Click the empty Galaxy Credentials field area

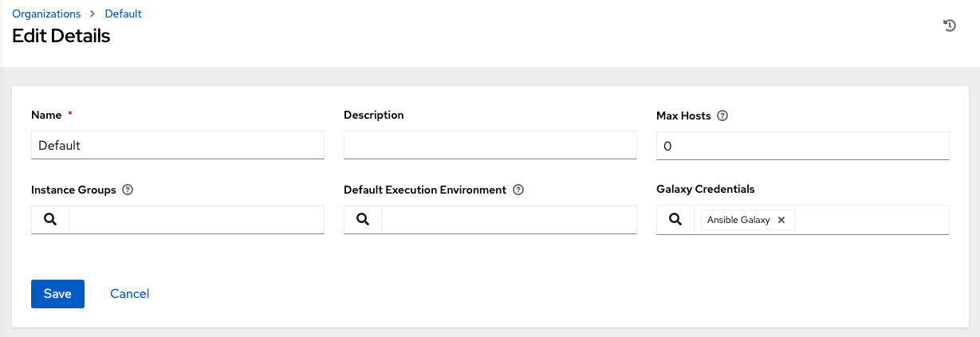tap(871, 220)
